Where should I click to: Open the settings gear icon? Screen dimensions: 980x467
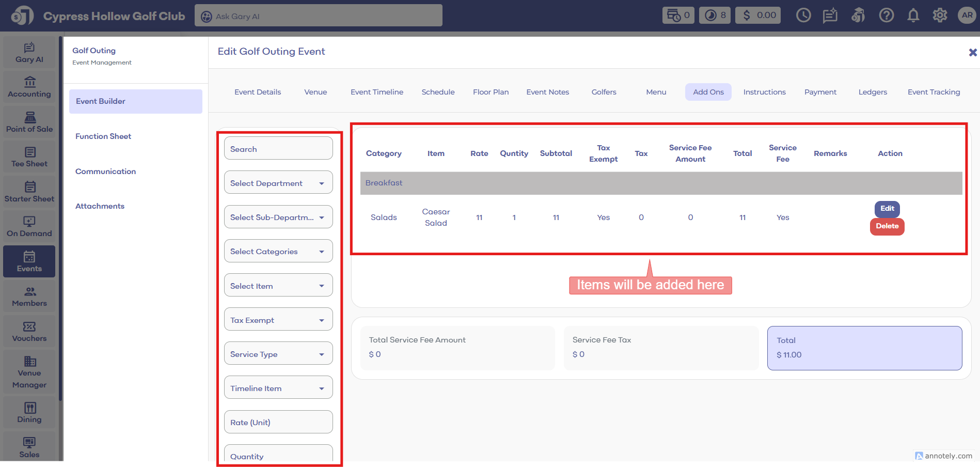940,15
